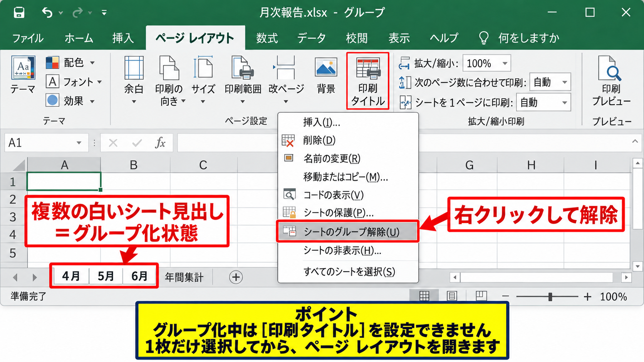Choose 削除(D) in context menu
The image size is (644, 362).
click(348, 140)
